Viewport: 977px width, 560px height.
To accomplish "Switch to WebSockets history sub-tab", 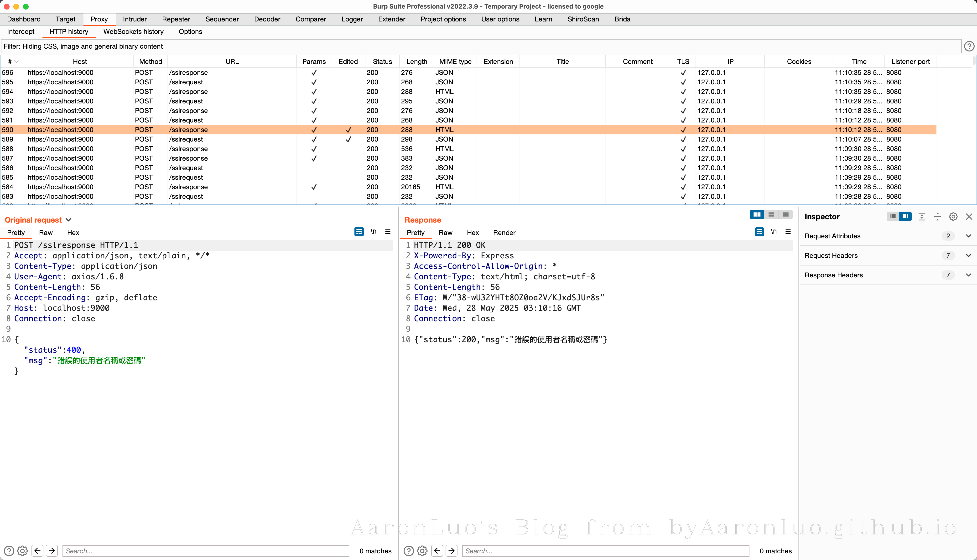I will (x=133, y=31).
